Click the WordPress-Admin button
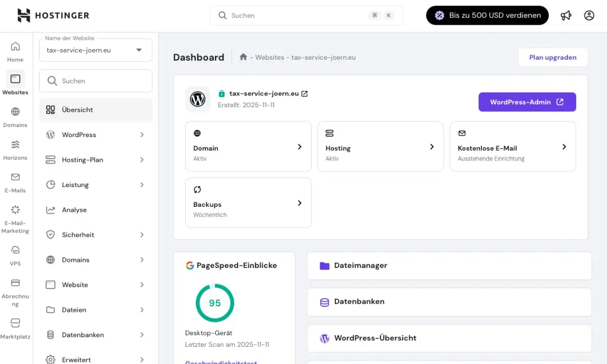Screen dimensions: 607x364 pos(527,102)
